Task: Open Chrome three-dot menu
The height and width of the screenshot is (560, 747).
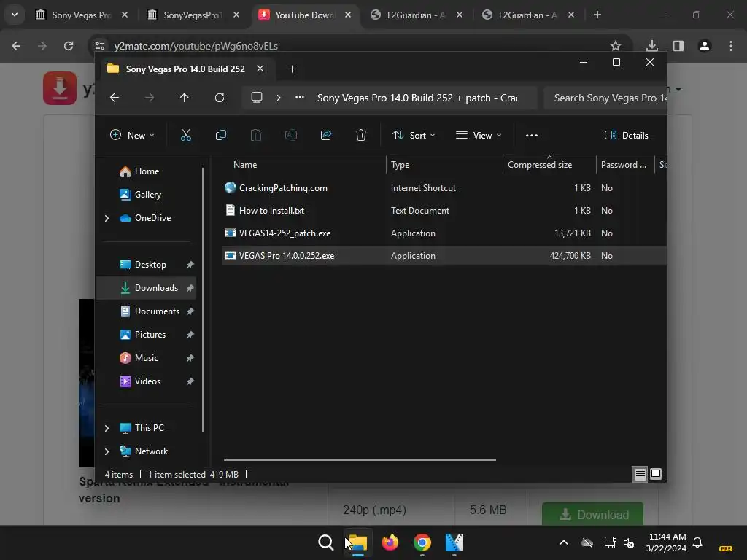Action: click(731, 46)
